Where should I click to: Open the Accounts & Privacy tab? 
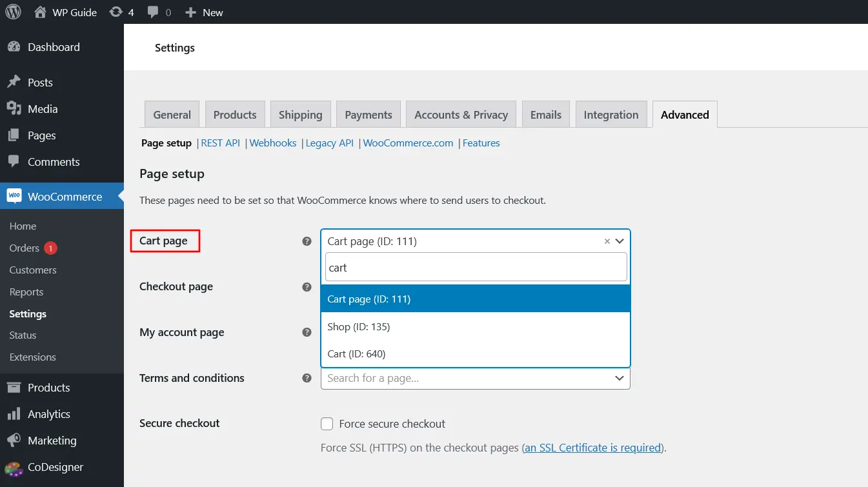click(461, 115)
